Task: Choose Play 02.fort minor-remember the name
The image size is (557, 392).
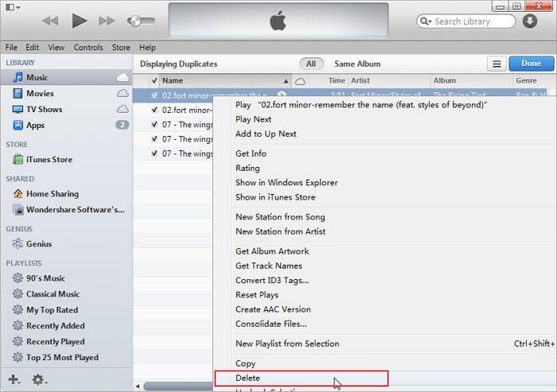Action: [385, 105]
